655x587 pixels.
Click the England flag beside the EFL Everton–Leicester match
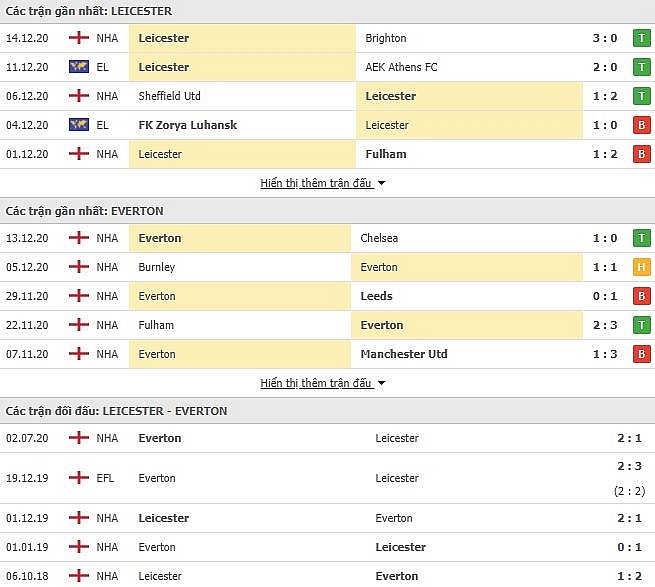[77, 478]
